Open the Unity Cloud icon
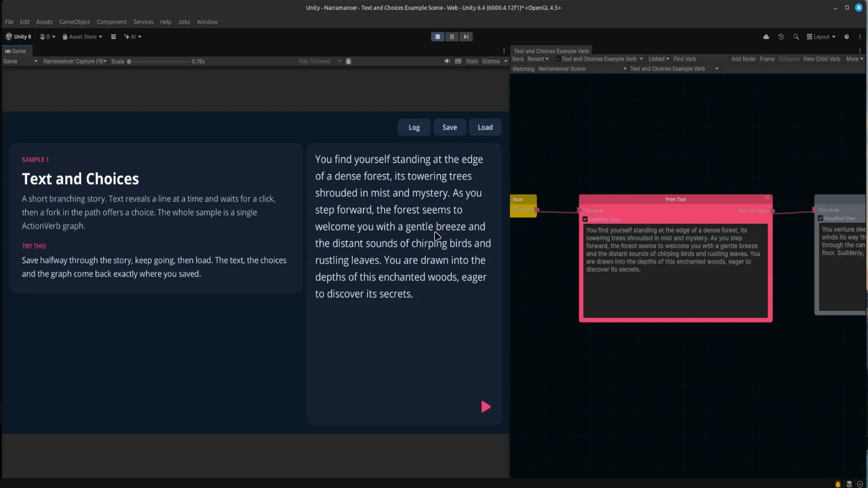868x488 pixels. click(x=766, y=37)
